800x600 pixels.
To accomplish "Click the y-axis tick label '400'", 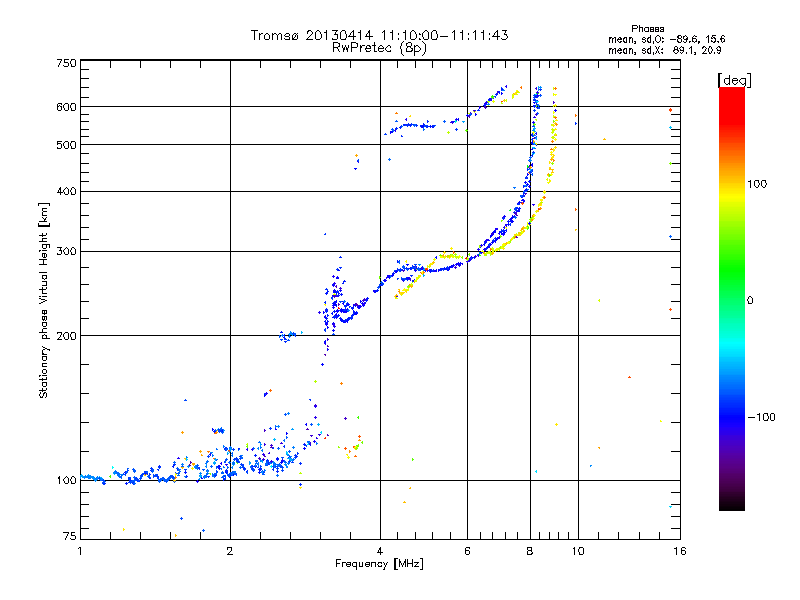I will coord(66,191).
